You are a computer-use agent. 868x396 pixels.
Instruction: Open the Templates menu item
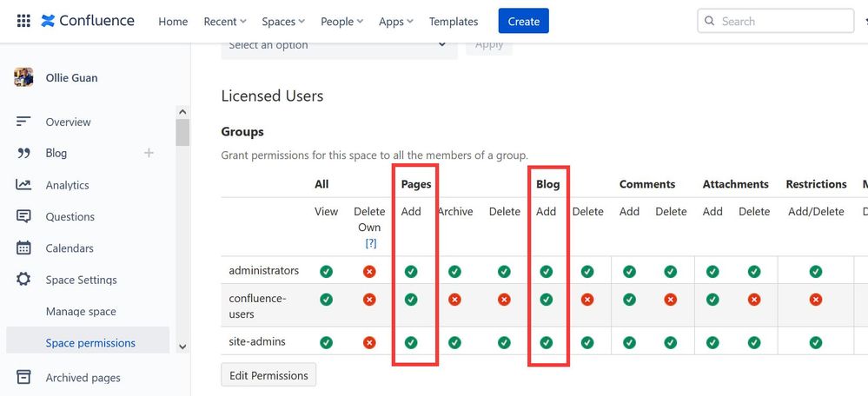(x=454, y=22)
